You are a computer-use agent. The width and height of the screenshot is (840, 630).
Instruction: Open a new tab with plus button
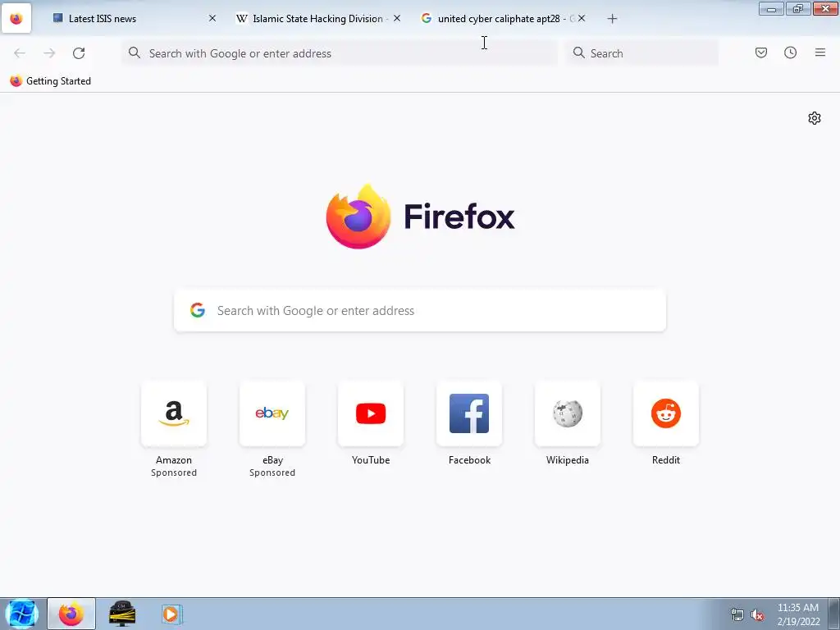(612, 19)
